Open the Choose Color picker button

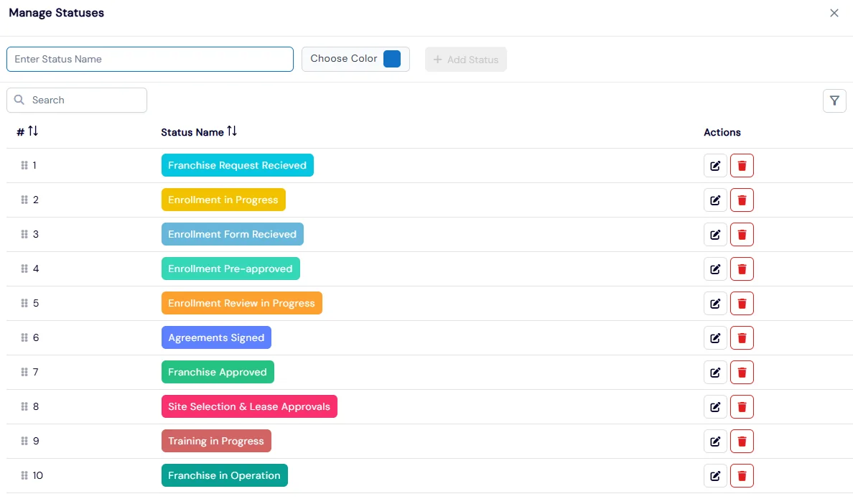point(355,59)
